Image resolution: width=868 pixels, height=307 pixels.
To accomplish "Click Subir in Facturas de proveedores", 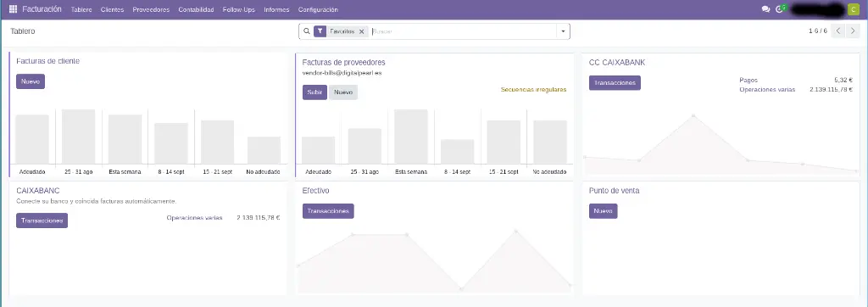I will pyautogui.click(x=314, y=92).
